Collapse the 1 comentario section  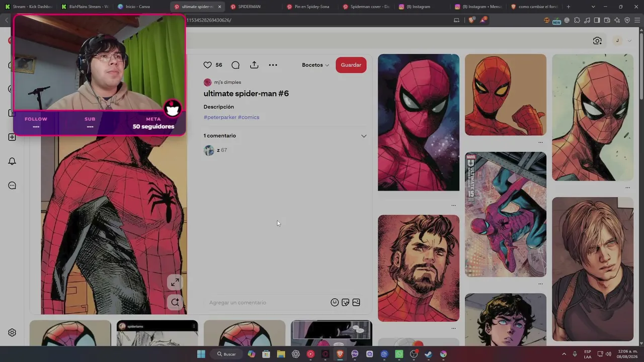364,136
